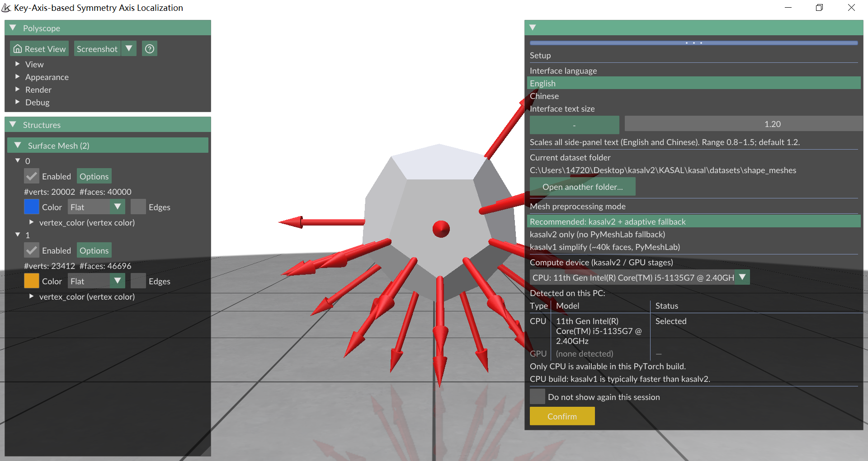Open the Screenshot options dropdown arrow

click(x=129, y=49)
